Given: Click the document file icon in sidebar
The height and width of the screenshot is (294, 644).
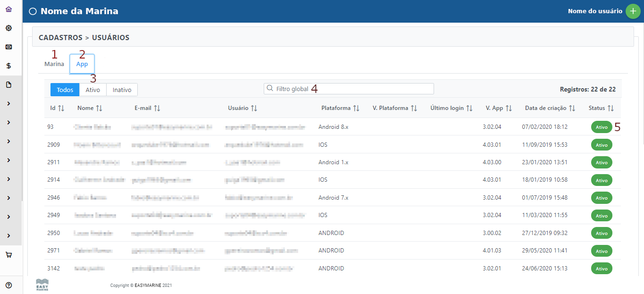Looking at the screenshot, I should click(x=8, y=85).
